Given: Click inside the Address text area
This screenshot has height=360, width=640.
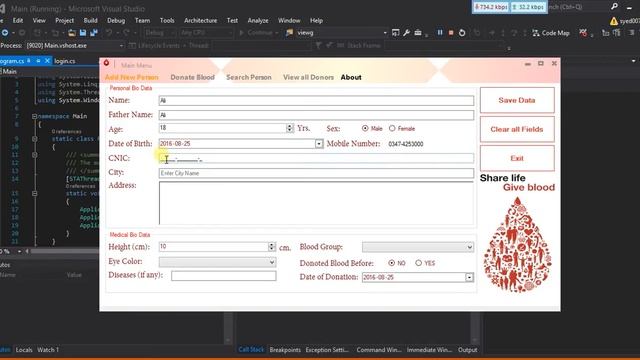Looking at the screenshot, I should tap(316, 203).
